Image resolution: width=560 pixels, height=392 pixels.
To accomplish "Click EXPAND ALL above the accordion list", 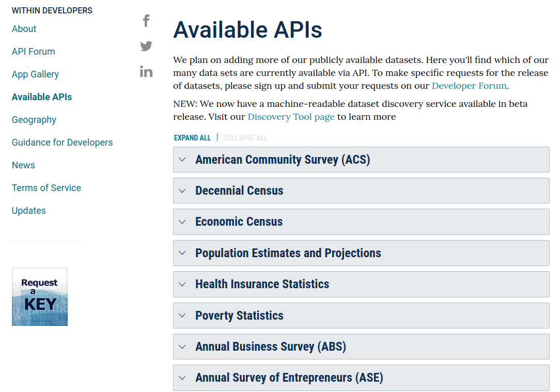I will pos(192,137).
